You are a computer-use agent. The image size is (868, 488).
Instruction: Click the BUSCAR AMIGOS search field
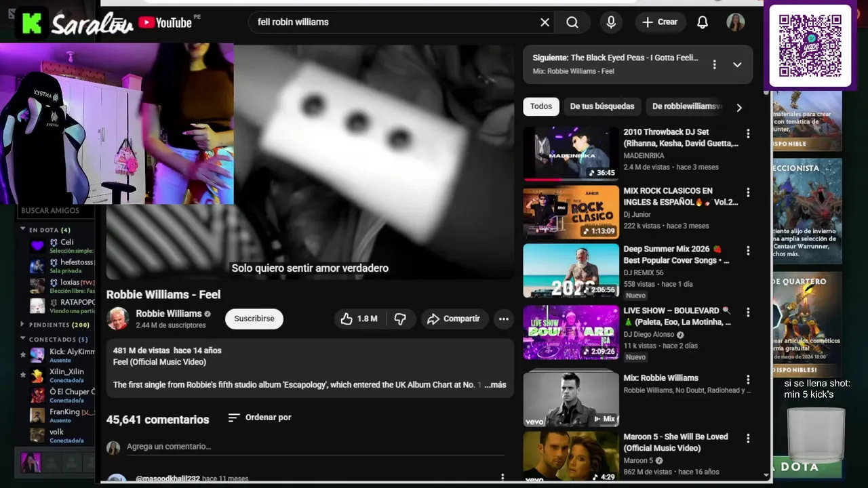[x=58, y=211]
